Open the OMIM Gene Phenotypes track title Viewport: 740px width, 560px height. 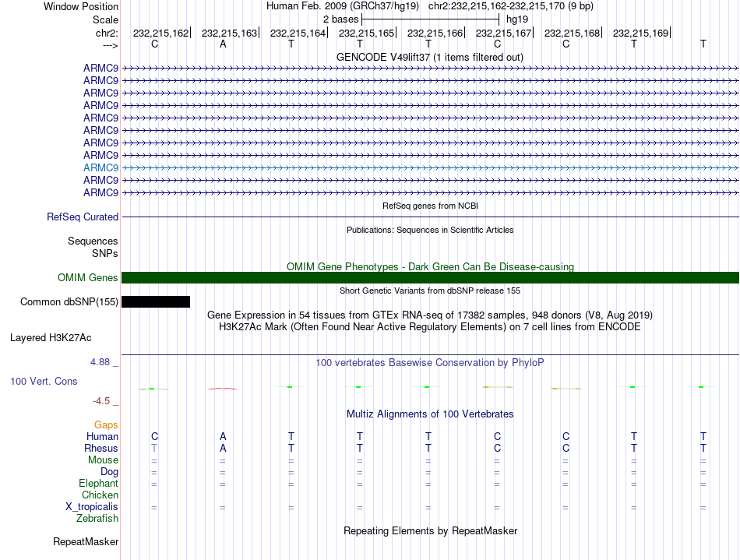point(430,266)
